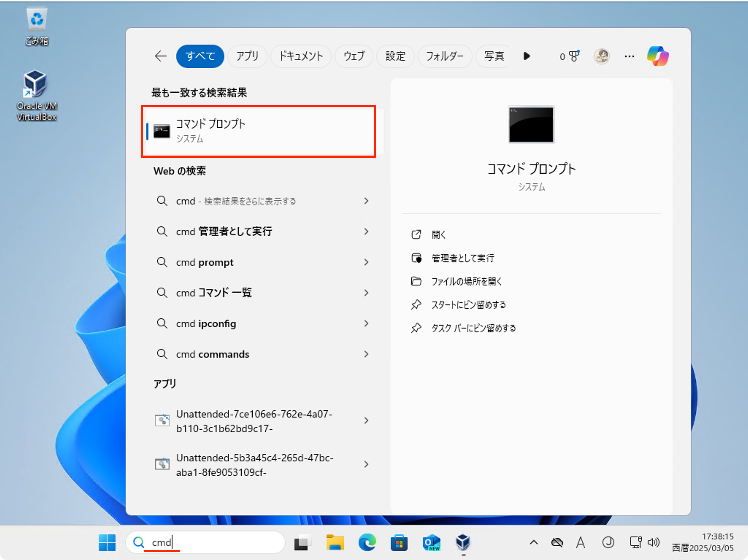Expand more cmd search results chevron

pos(366,201)
